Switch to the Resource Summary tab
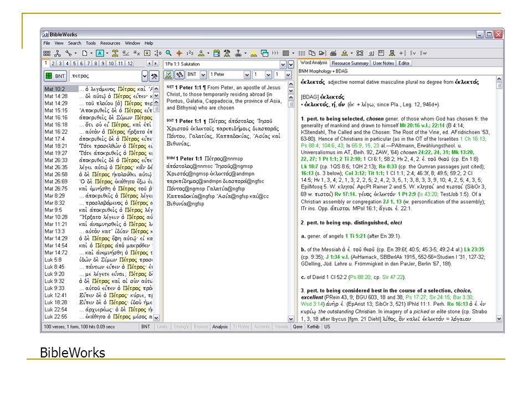Viewport: 532px width, 399px height. coord(350,63)
